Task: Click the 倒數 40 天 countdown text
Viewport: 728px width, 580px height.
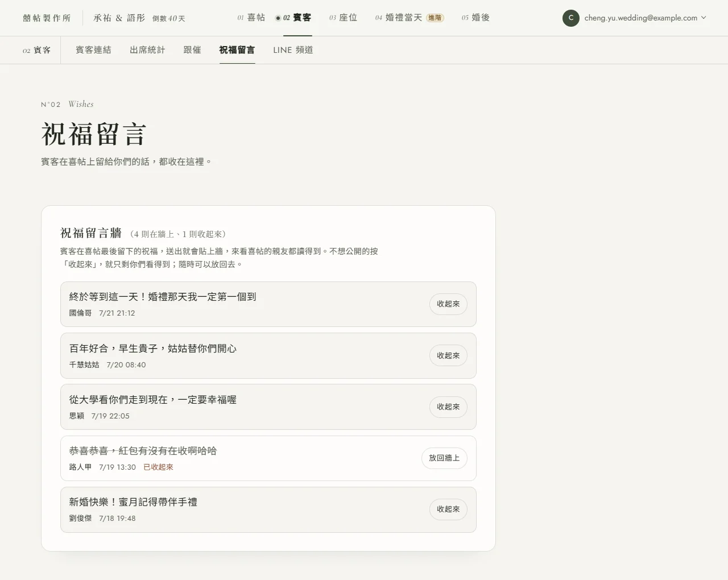Action: pyautogui.click(x=169, y=19)
